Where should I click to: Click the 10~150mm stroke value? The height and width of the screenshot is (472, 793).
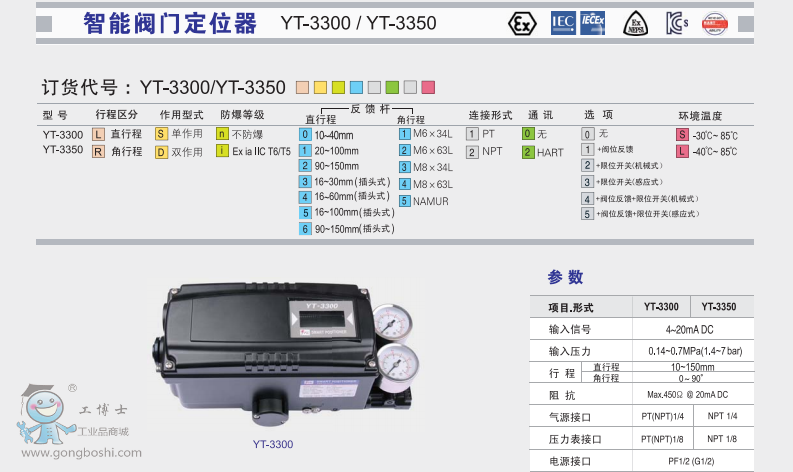[x=692, y=367]
